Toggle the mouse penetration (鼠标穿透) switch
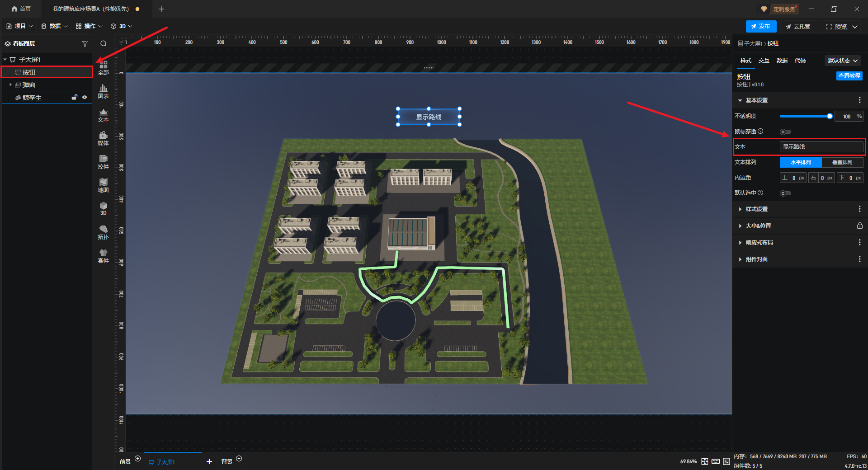This screenshot has width=868, height=470. click(x=785, y=132)
